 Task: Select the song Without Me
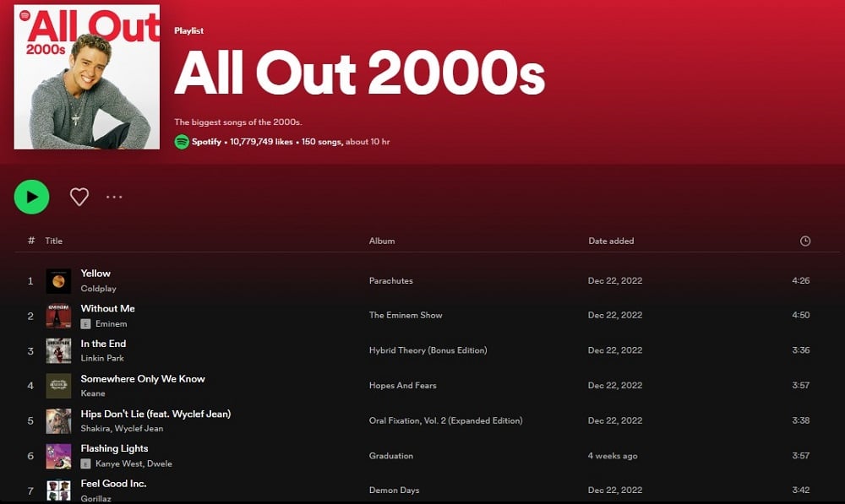point(108,308)
